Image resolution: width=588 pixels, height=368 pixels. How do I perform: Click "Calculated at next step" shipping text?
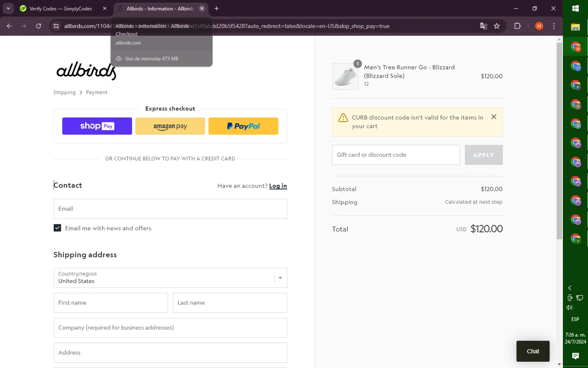(474, 202)
